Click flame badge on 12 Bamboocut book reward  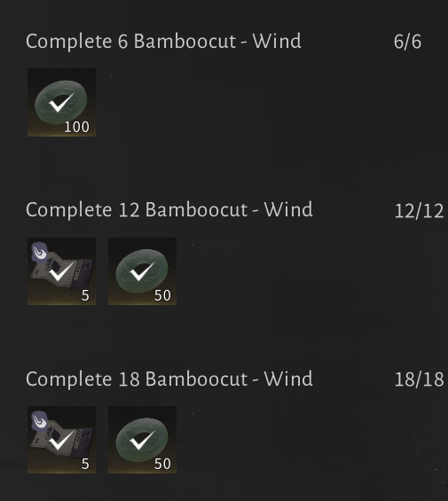[x=40, y=252]
